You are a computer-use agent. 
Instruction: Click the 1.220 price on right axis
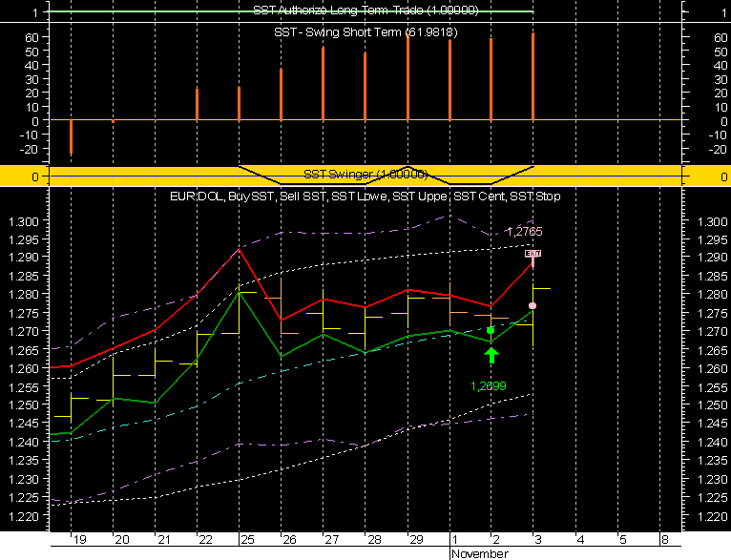(x=712, y=516)
